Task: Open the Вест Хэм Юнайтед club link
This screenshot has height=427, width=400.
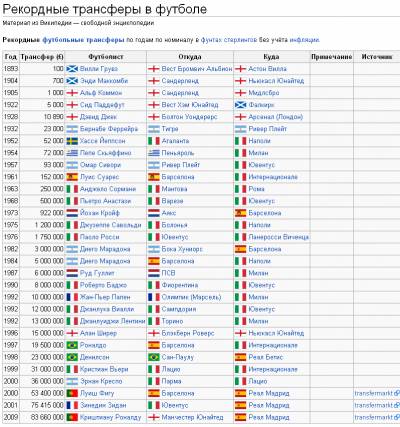Action: pyautogui.click(x=190, y=105)
